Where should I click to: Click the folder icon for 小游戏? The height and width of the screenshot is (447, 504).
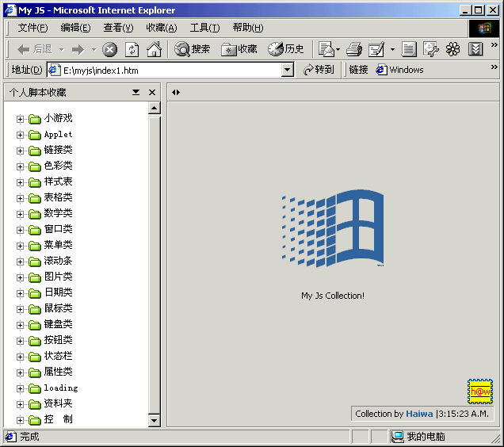(x=34, y=119)
